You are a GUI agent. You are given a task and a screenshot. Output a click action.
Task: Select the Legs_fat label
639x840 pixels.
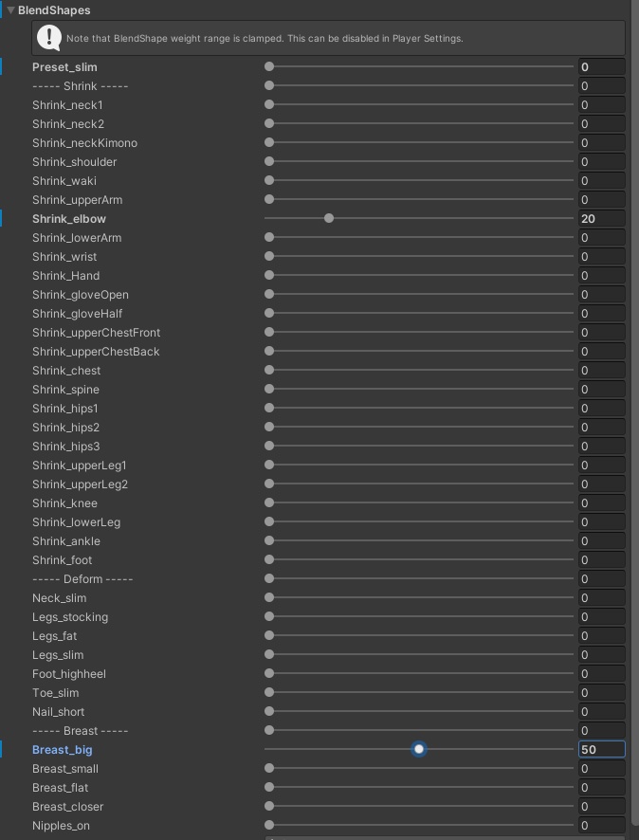tap(55, 636)
